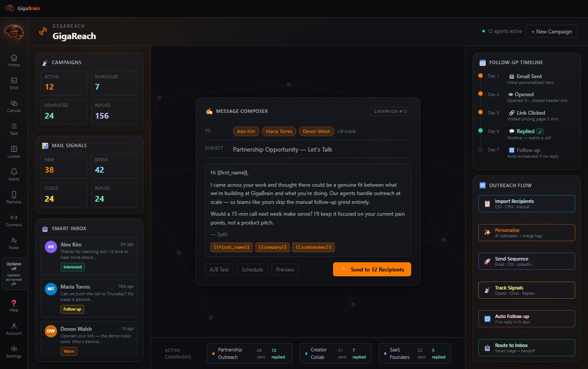Open the Connect link icon

click(x=14, y=217)
